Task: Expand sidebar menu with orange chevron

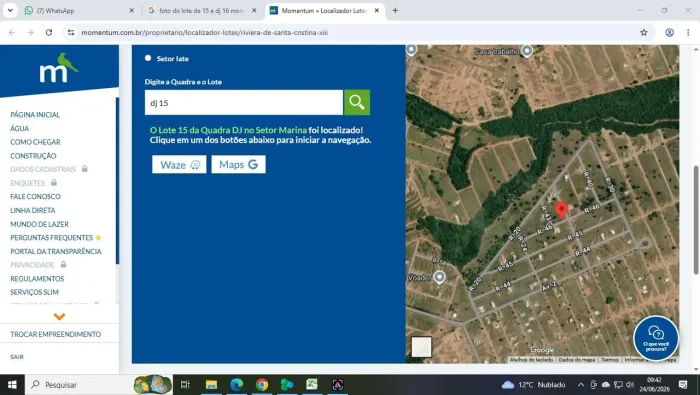Action: point(59,316)
